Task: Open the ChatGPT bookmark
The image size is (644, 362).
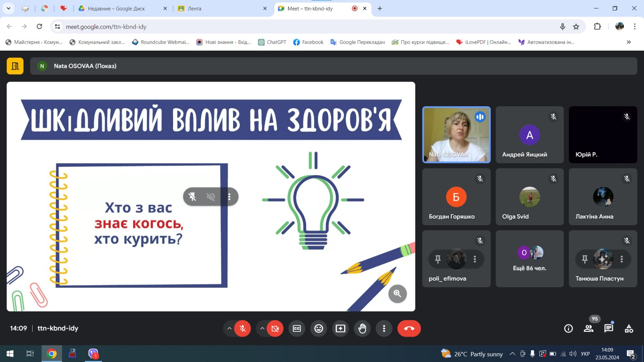Action: coord(272,42)
